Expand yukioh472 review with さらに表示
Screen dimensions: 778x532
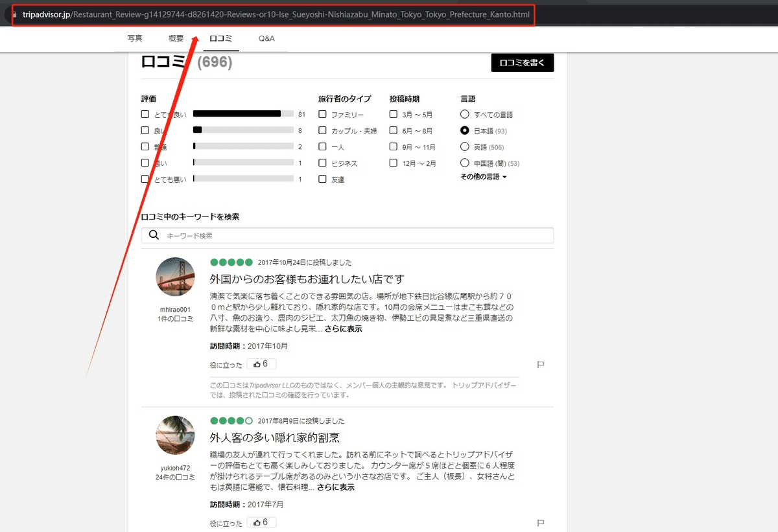pos(336,487)
